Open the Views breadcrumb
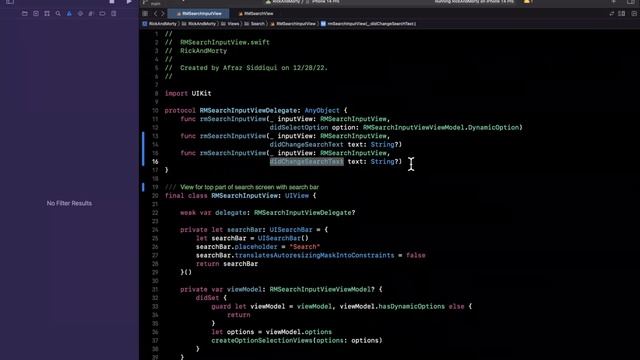The height and width of the screenshot is (360, 640). coord(230,24)
